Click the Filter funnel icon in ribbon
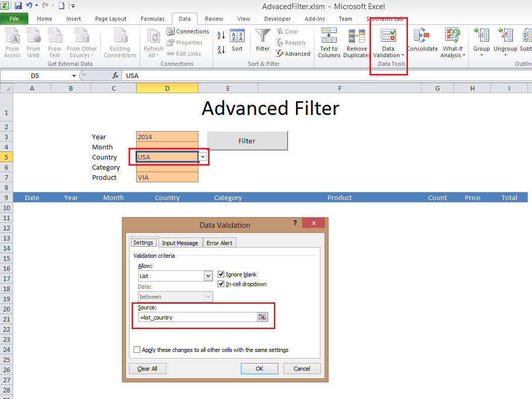Viewport: 532px width, 399px height. (263, 36)
